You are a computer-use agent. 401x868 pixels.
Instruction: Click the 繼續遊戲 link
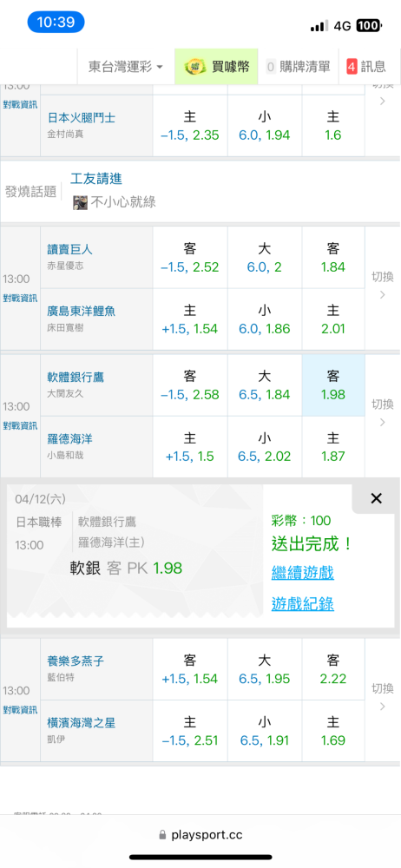click(302, 572)
